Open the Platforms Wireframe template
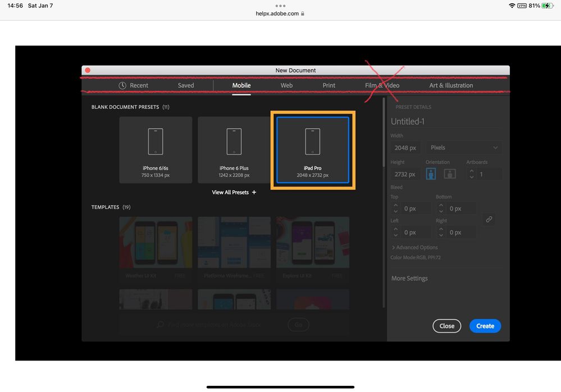Image resolution: width=561 pixels, height=392 pixels. pos(234,249)
